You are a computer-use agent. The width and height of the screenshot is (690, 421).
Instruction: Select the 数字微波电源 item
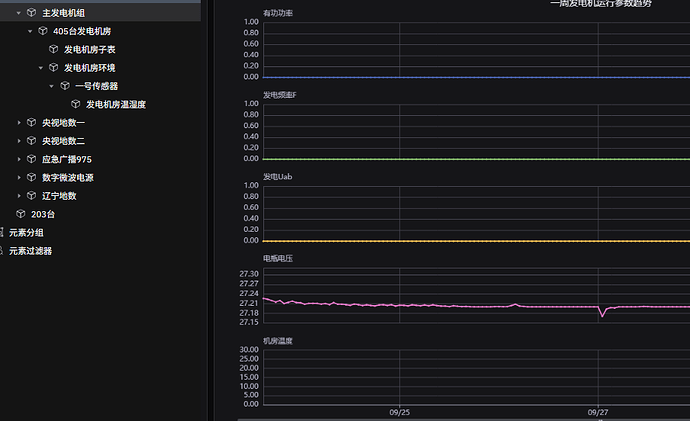(68, 178)
